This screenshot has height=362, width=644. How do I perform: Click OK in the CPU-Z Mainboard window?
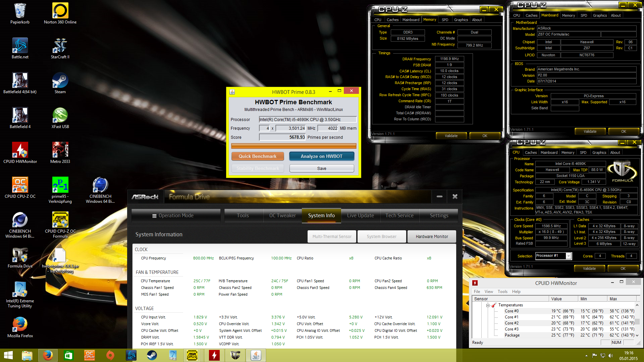coord(624,131)
